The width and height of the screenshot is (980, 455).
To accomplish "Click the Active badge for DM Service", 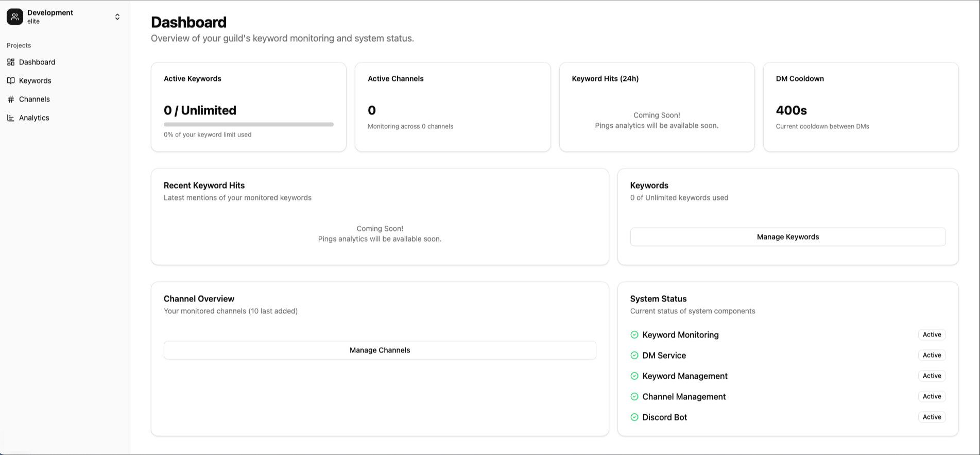I will coord(932,355).
